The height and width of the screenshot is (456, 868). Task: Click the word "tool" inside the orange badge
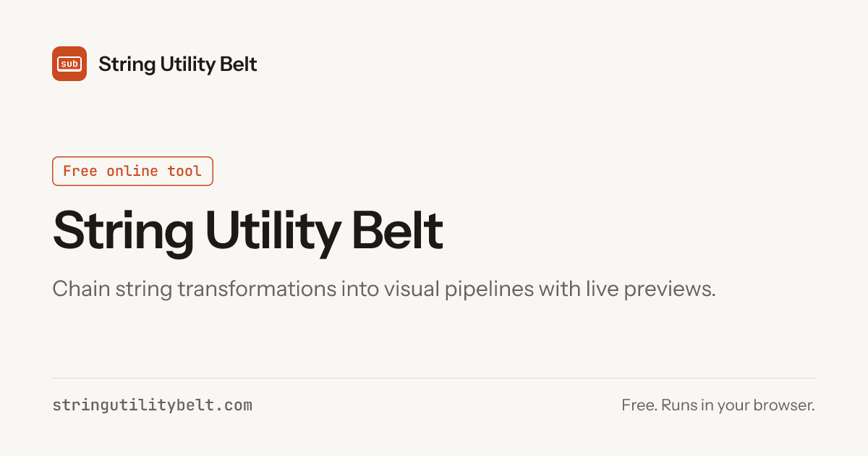(184, 171)
